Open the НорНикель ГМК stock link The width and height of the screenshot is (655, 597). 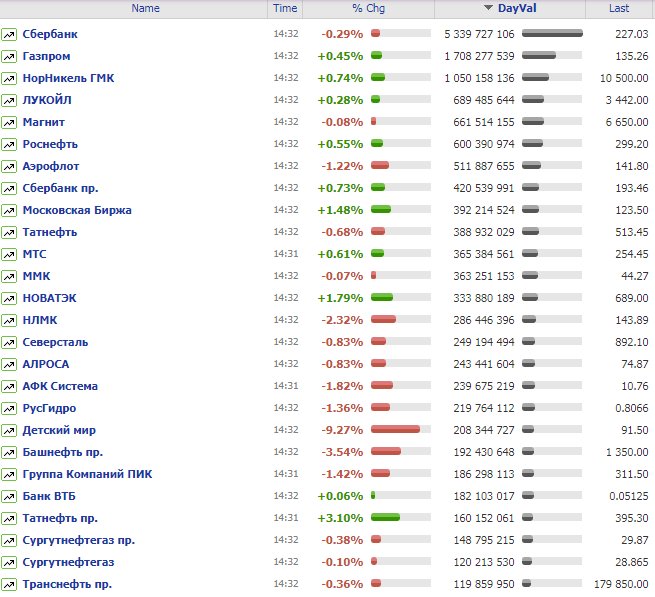coord(69,78)
